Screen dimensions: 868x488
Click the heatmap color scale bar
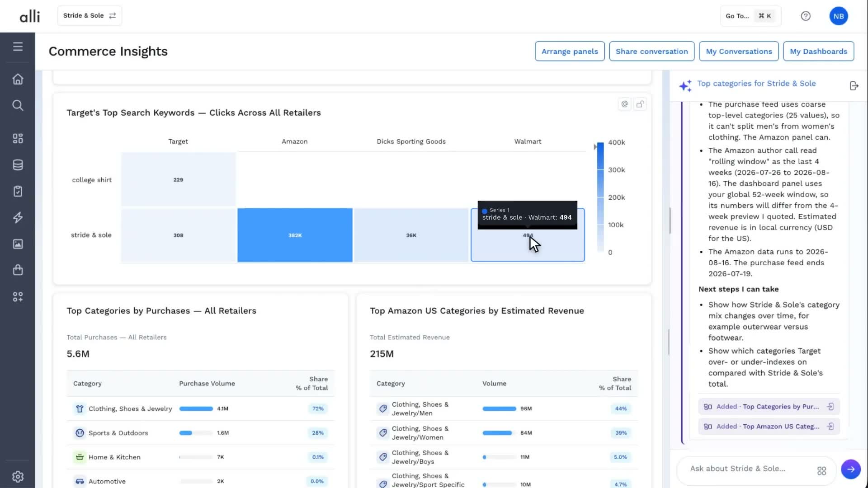(x=600, y=197)
